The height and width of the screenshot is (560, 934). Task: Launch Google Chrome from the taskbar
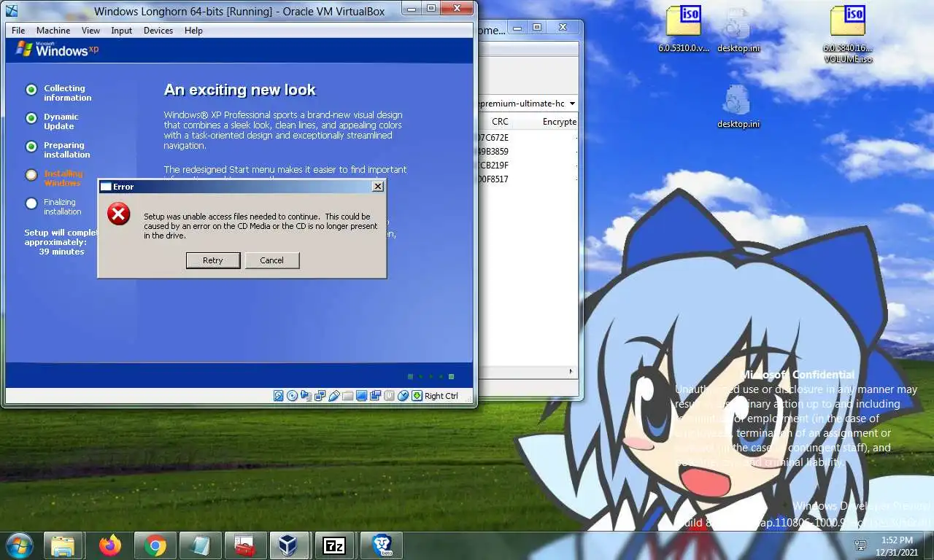point(155,545)
